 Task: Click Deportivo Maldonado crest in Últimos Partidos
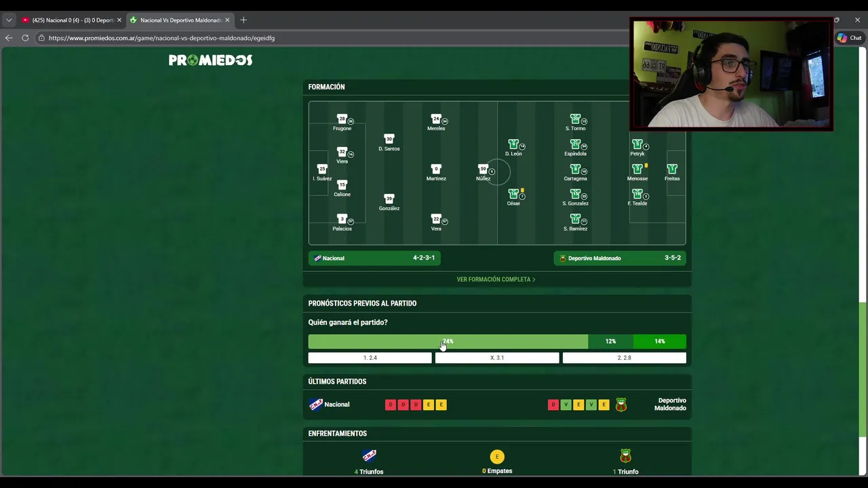[621, 405]
